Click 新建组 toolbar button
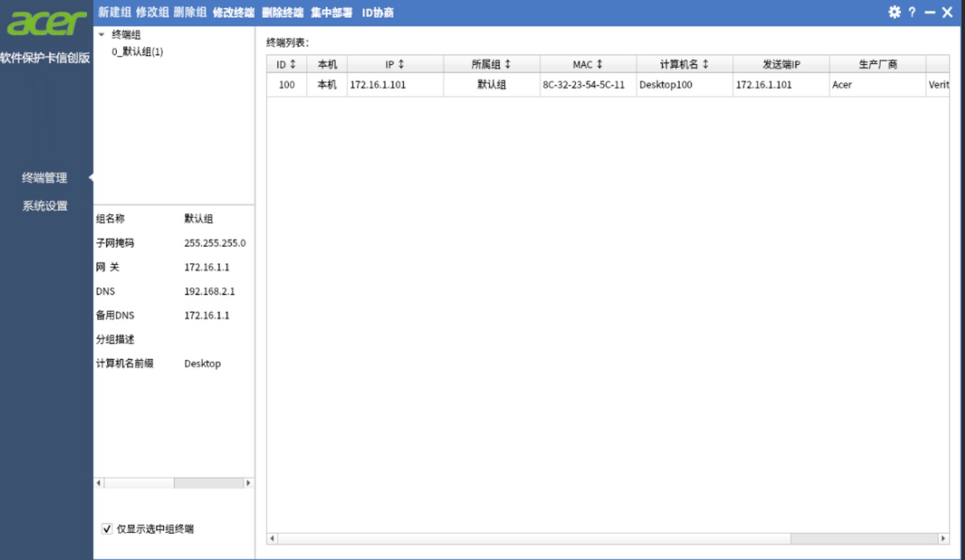This screenshot has height=560, width=965. tap(115, 12)
